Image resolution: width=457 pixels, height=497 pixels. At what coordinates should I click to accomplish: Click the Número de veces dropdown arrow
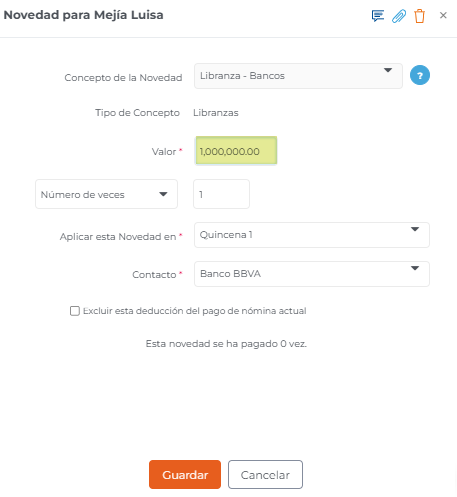pyautogui.click(x=163, y=194)
